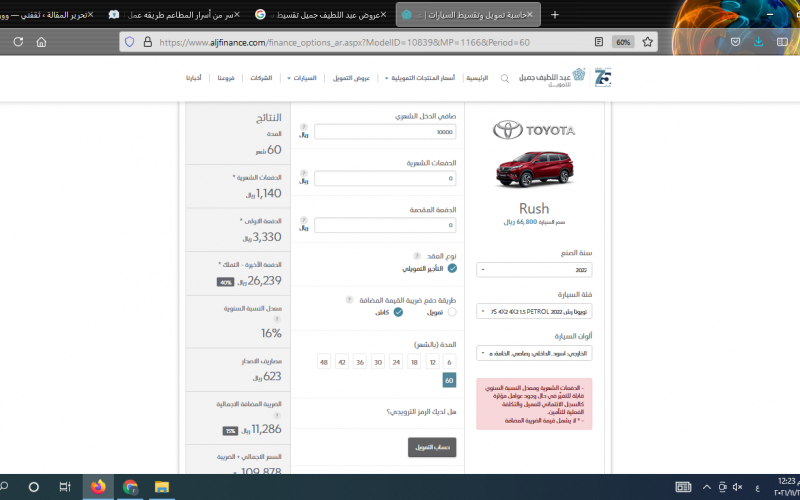The image size is (800, 500).
Task: Select the التأجير التمويلي contract type
Action: coord(452,268)
